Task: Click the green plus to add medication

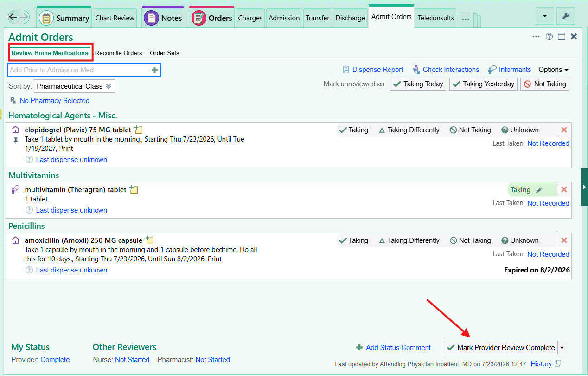Action: pyautogui.click(x=155, y=70)
